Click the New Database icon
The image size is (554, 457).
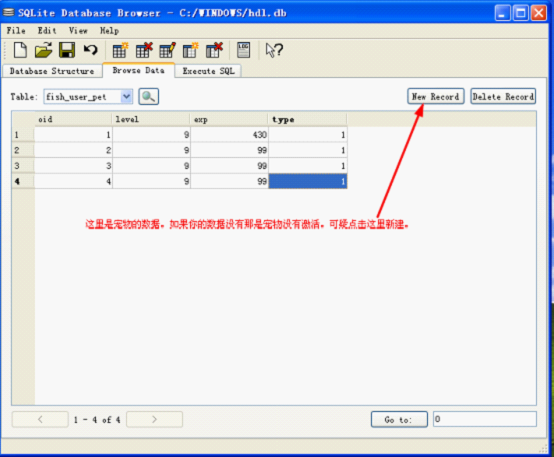point(20,50)
